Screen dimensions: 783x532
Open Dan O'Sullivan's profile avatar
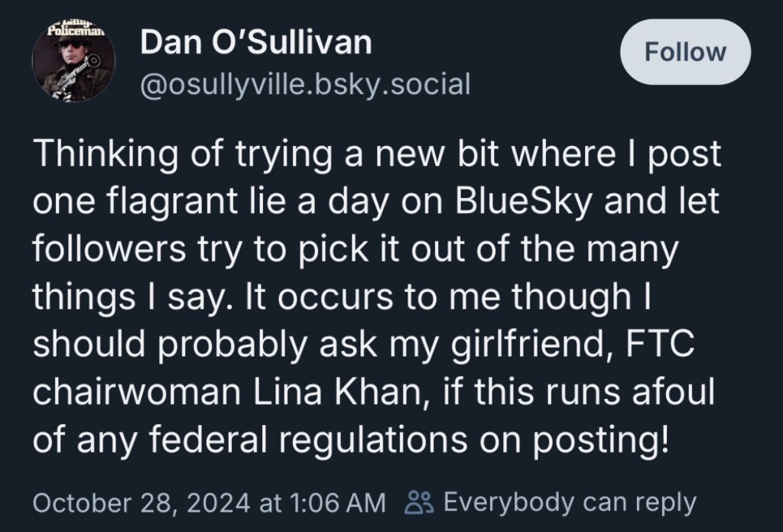click(73, 61)
